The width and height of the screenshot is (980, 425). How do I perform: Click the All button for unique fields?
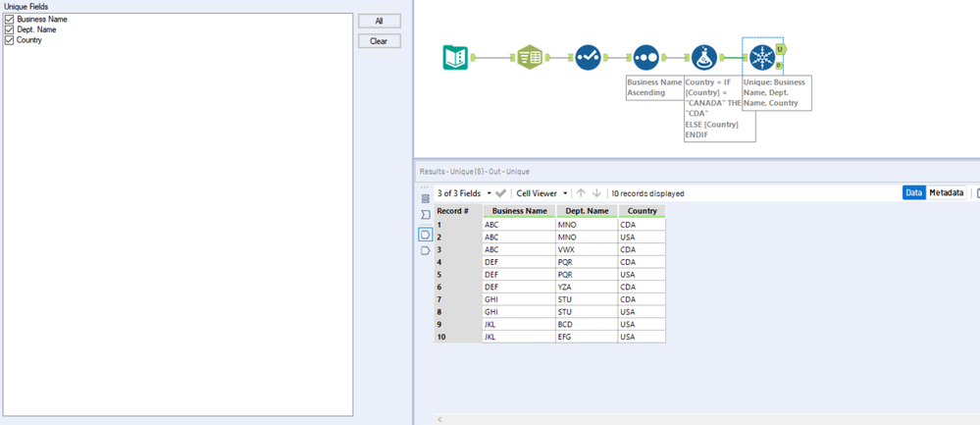[380, 21]
